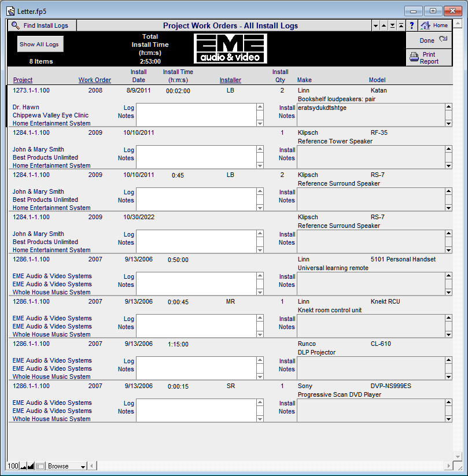Open Find Install Logs search

42,25
